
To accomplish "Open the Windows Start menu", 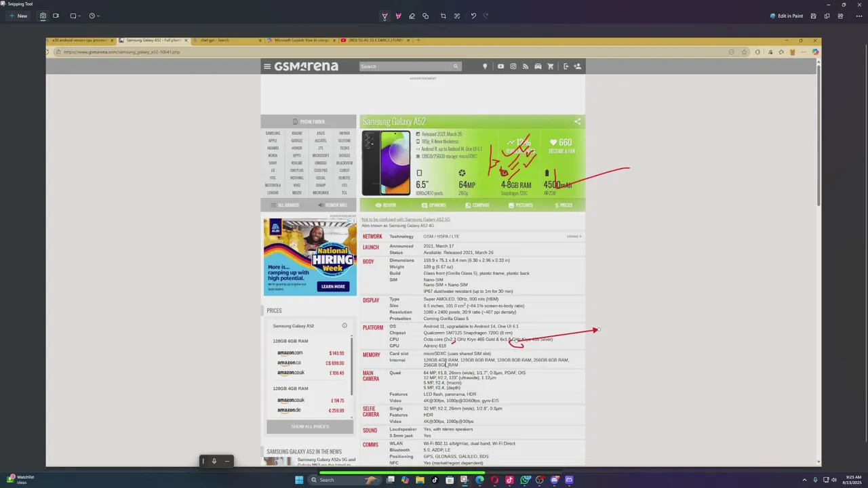I will (x=299, y=480).
